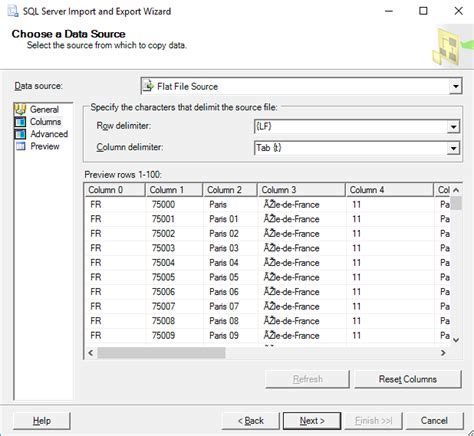Close the wizard window
Image resolution: width=474 pixels, height=436 pixels.
459,11
